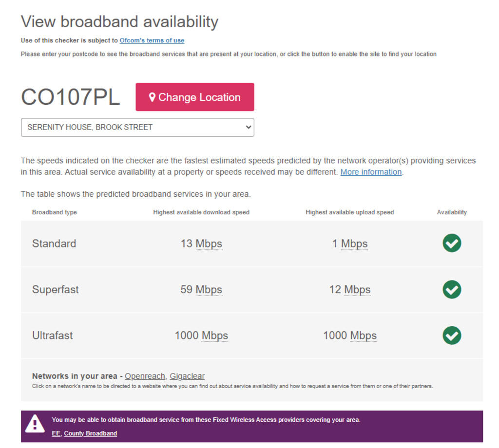Click Mbps abbreviation in Standard upload speed
Viewport: 499px width, 448px height.
354,243
